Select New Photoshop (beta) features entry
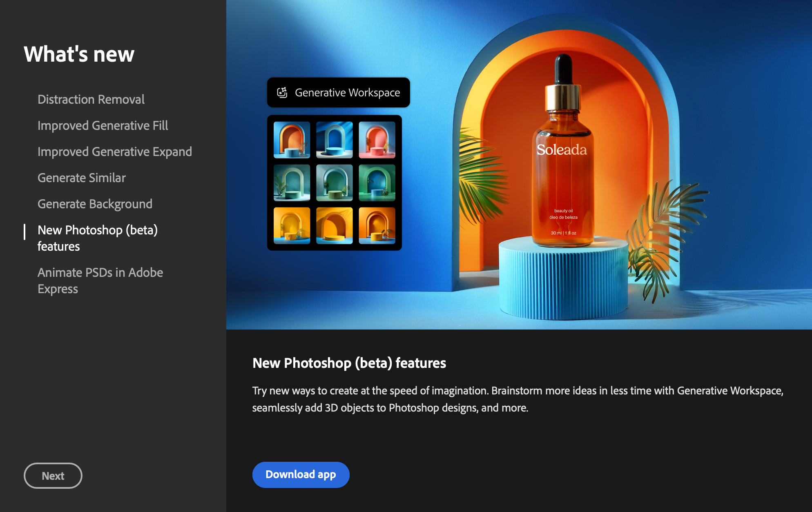Image resolution: width=812 pixels, height=512 pixels. [97, 238]
